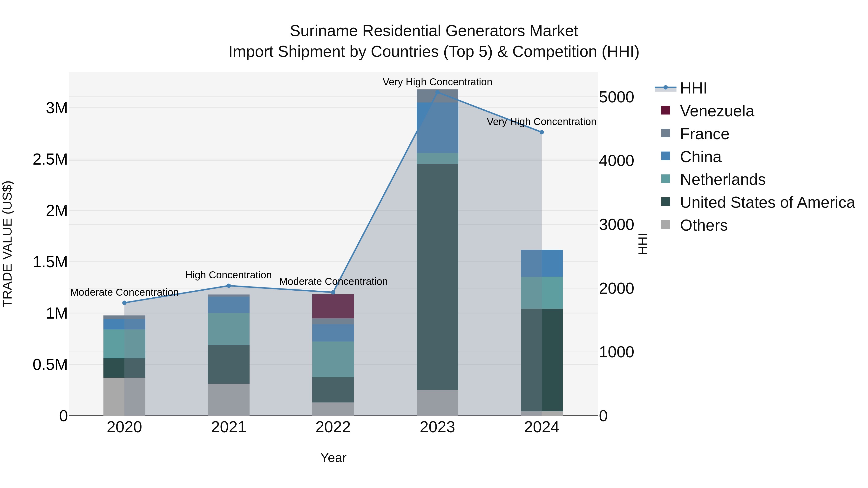
Task: Click the China segment in the 2023 bar
Action: tap(437, 128)
